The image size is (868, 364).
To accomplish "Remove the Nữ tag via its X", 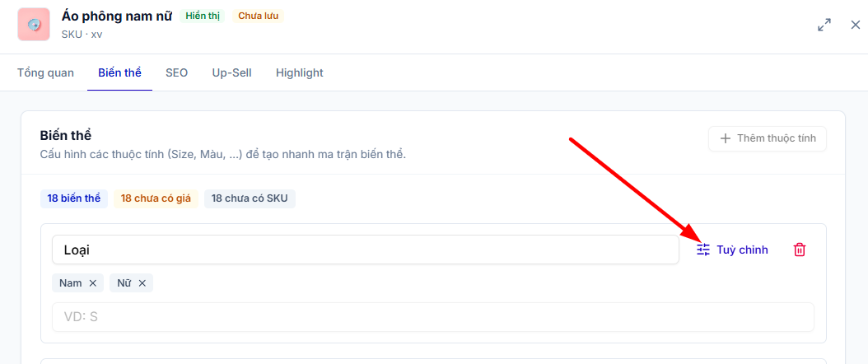I will click(142, 283).
